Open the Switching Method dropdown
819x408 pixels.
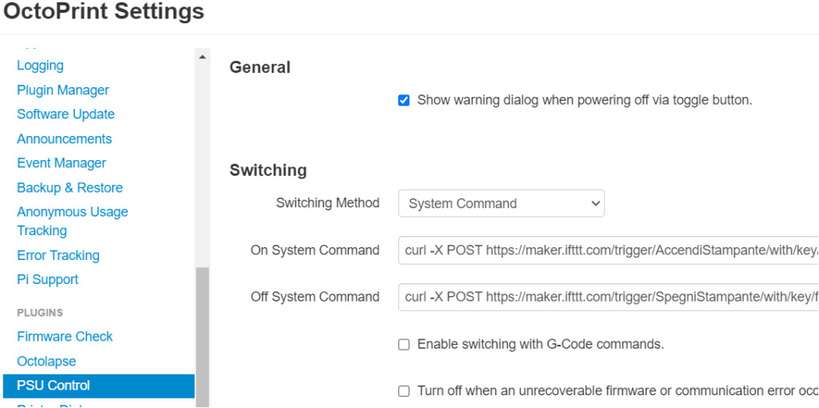tap(501, 203)
